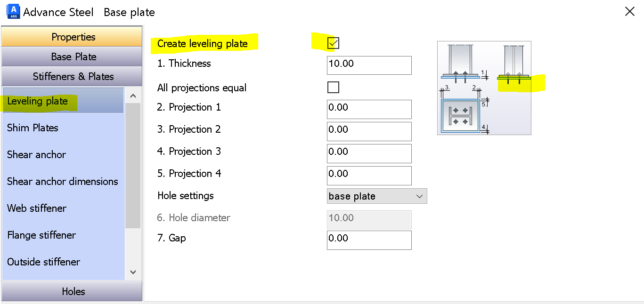Uncheck the Create leveling plate checkbox
Image resolution: width=644 pixels, height=304 pixels.
[x=334, y=43]
